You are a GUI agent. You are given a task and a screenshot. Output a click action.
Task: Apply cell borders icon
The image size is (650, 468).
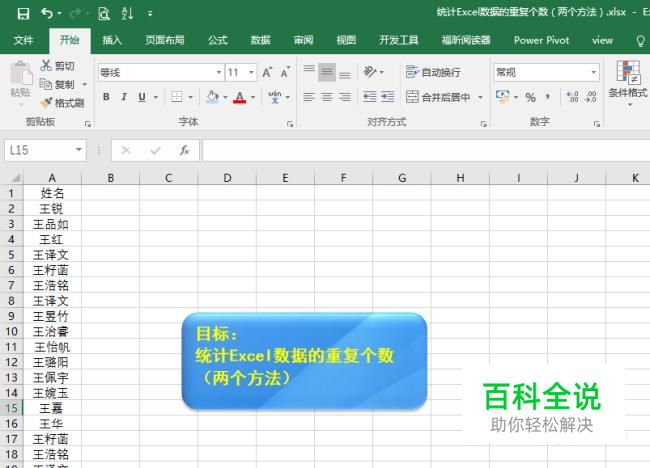[177, 97]
